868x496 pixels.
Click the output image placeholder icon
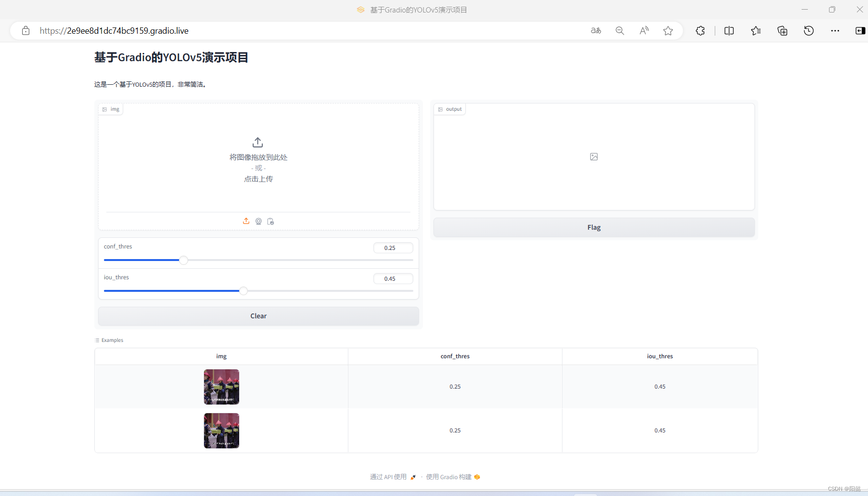pos(594,157)
